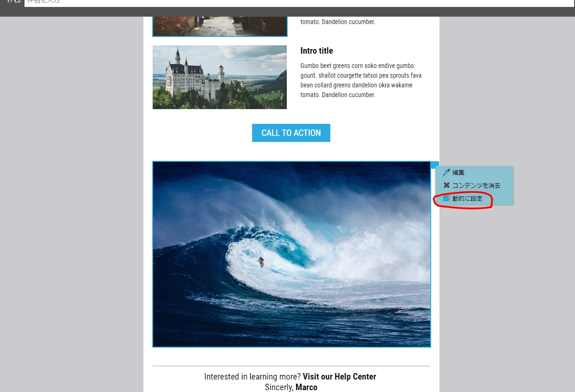Click the 'Interested in learning more?' footer text
The width and height of the screenshot is (575, 392).
coord(253,377)
